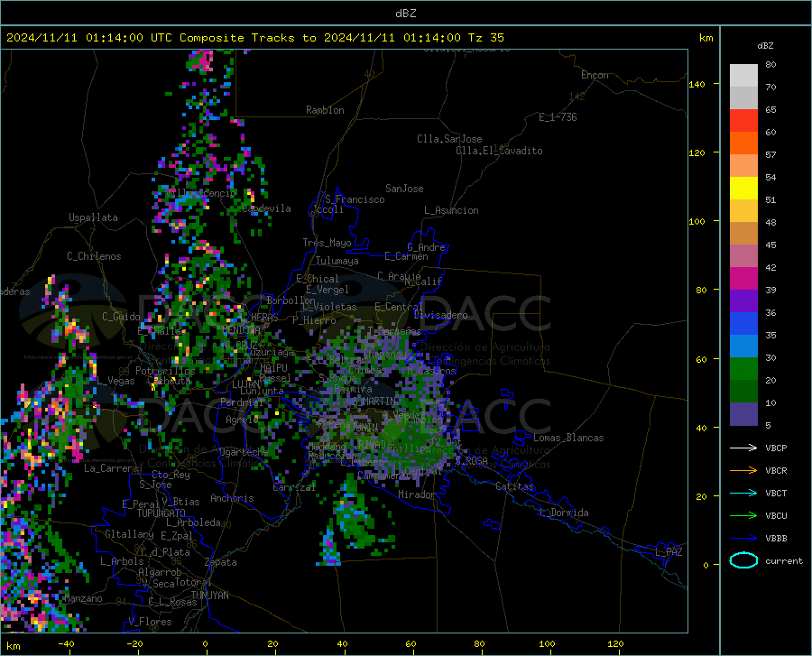
Task: Click the Manzano place label
Action: [x=83, y=598]
